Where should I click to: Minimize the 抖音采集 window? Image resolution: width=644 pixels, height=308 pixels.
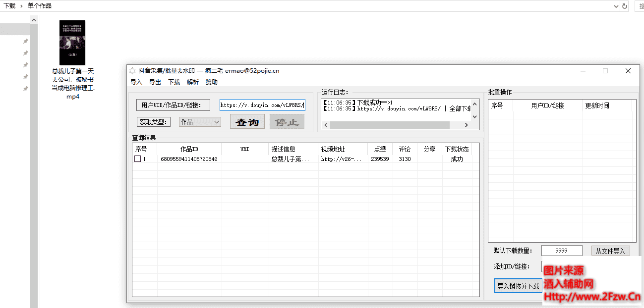pyautogui.click(x=583, y=71)
